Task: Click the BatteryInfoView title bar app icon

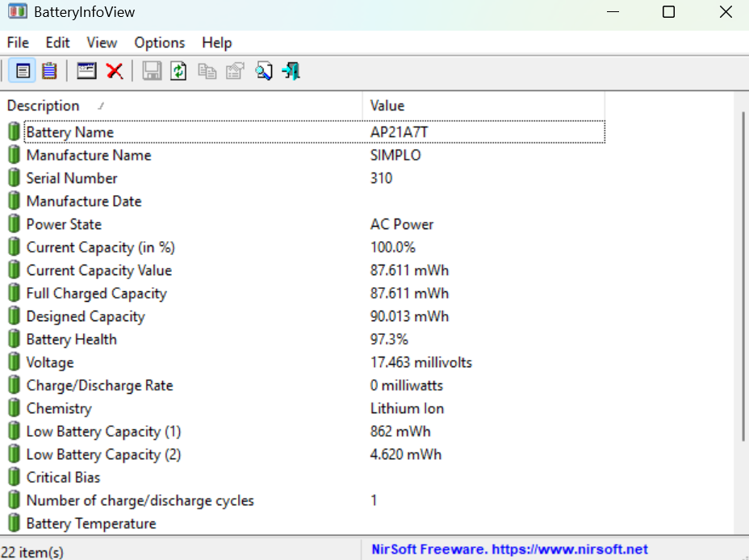Action: (x=17, y=11)
